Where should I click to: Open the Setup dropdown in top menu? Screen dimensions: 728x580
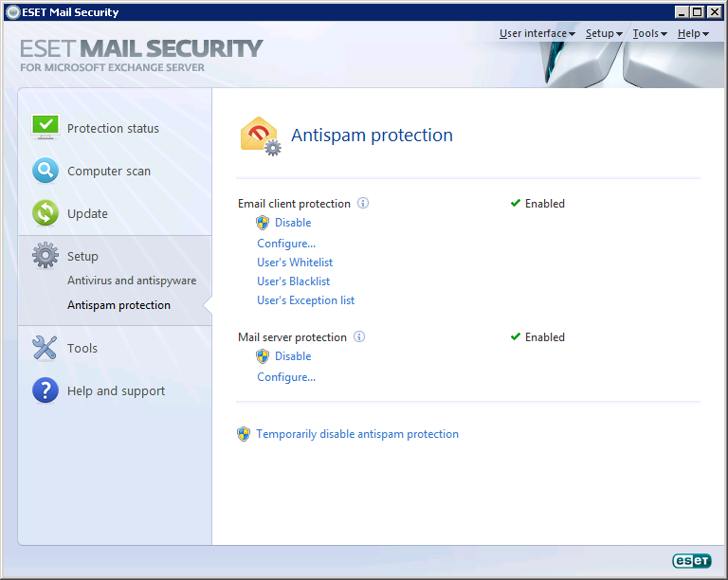coord(604,33)
